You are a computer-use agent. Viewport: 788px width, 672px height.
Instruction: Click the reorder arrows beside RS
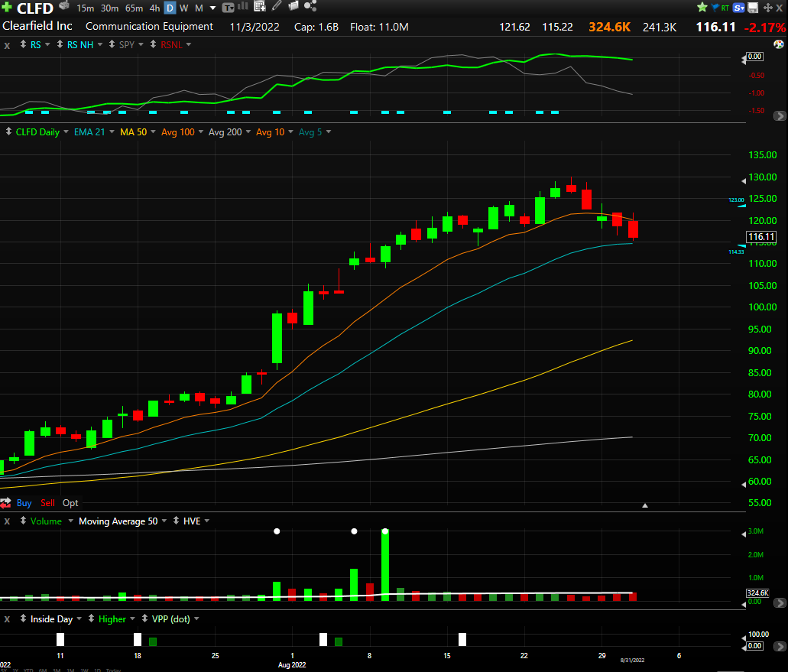(23, 44)
